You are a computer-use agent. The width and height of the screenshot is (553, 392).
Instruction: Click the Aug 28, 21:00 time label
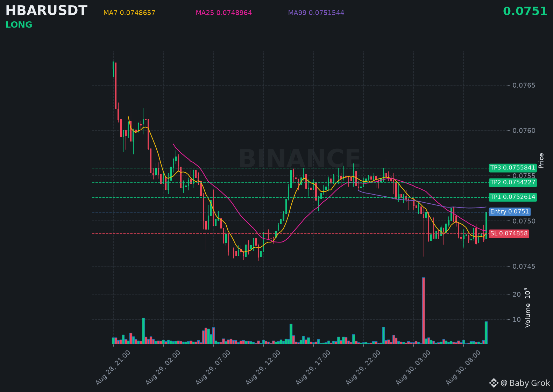point(113,368)
